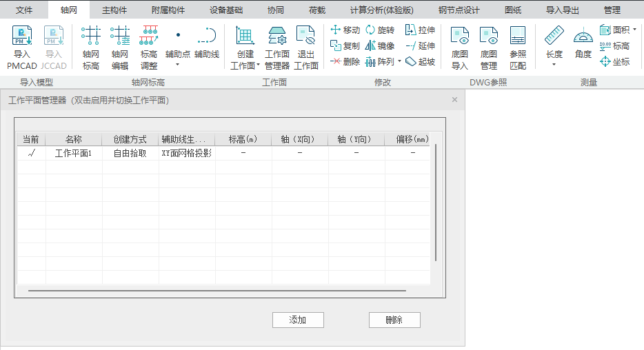Select the 复制 copy tool
Screen dimensions: 644x350
tap(345, 45)
